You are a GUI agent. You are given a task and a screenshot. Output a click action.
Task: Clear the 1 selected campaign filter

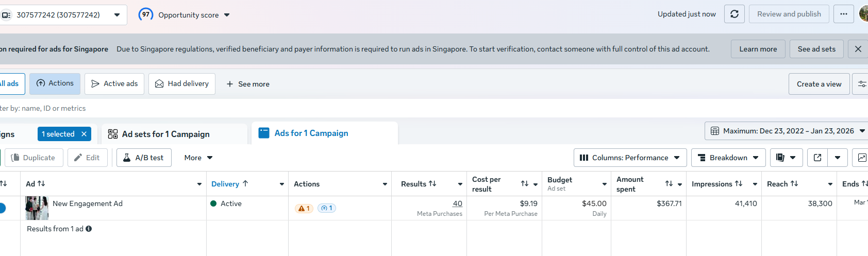coord(84,134)
